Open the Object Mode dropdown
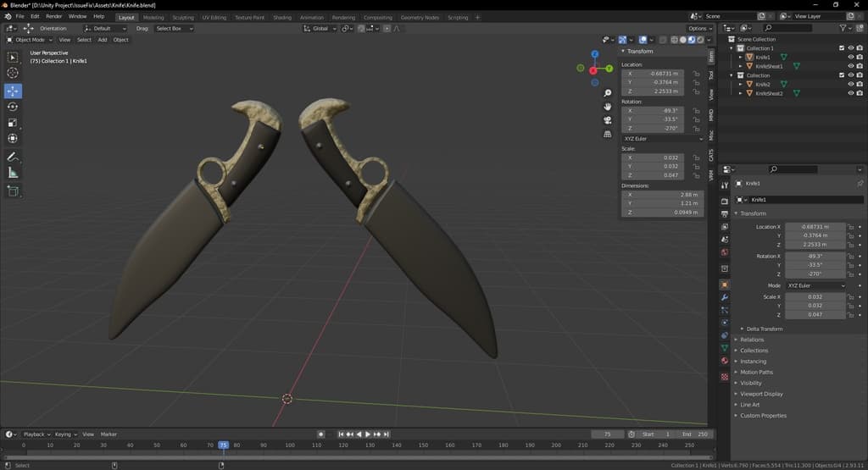The image size is (868, 470). pos(30,40)
